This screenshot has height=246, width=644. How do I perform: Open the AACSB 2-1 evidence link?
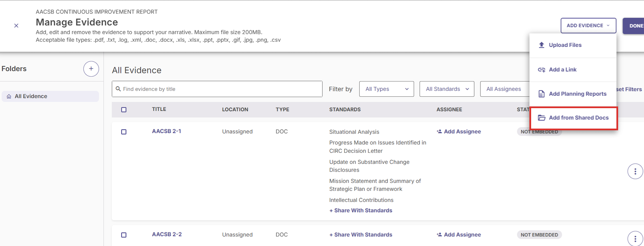[167, 131]
